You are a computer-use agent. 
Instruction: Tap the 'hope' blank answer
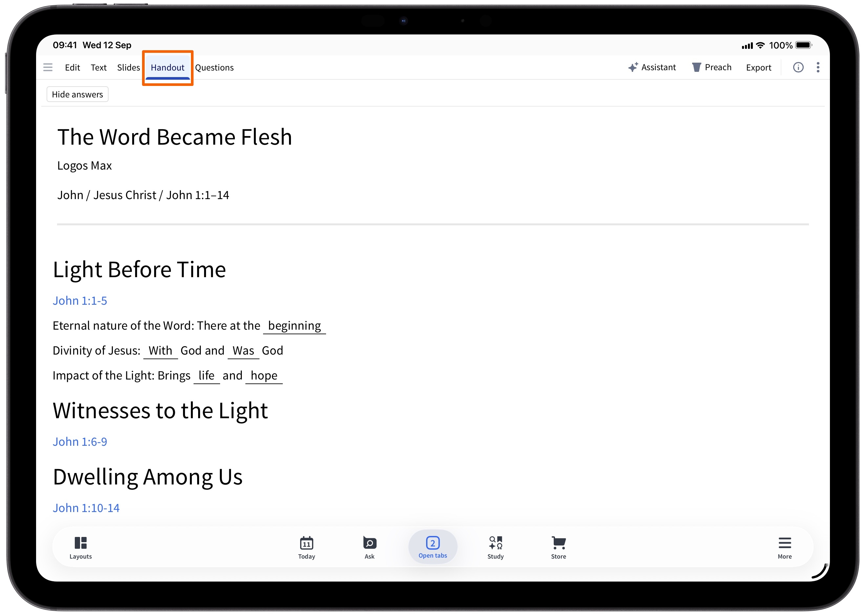pos(264,376)
